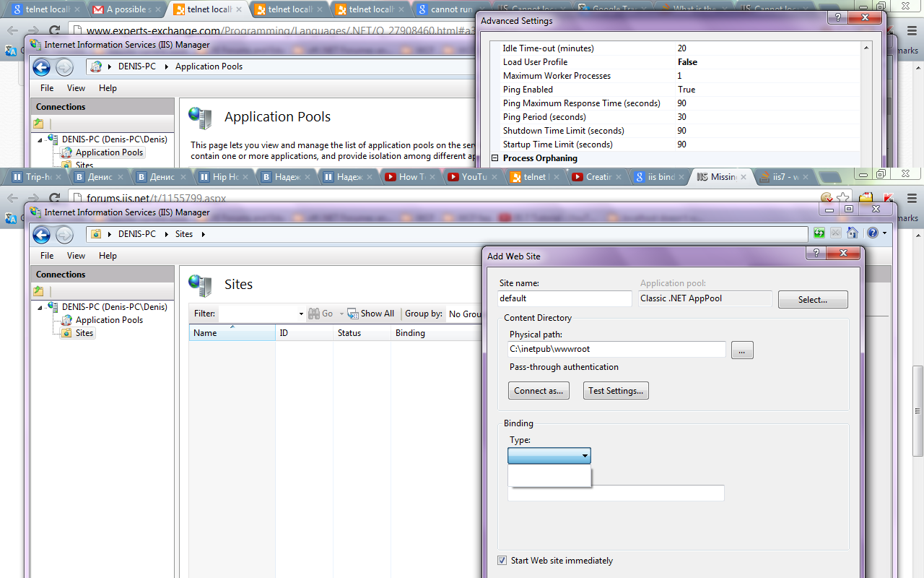This screenshot has width=924, height=578.
Task: Click the Site name input field
Action: [565, 298]
